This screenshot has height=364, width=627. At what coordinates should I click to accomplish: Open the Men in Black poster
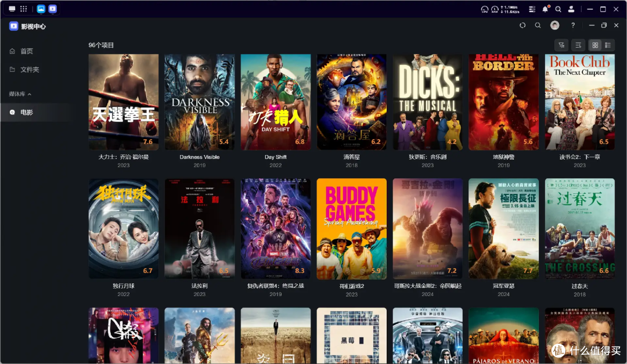(x=427, y=336)
